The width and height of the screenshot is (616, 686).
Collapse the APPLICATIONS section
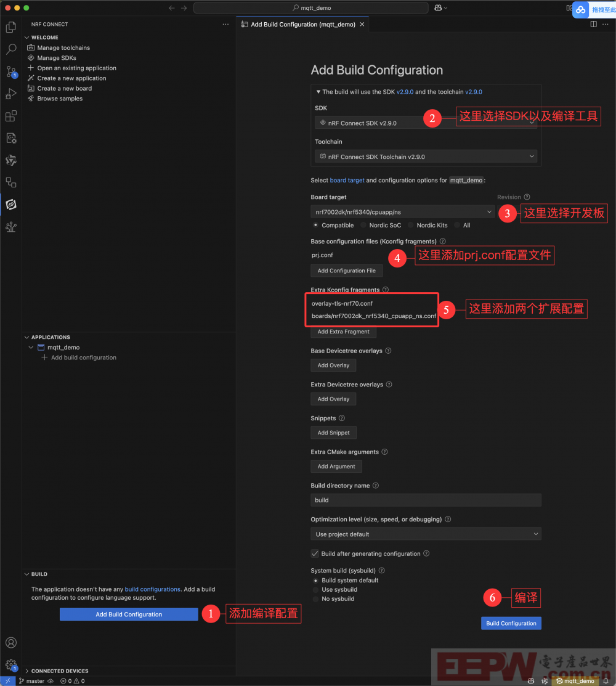[x=26, y=337]
